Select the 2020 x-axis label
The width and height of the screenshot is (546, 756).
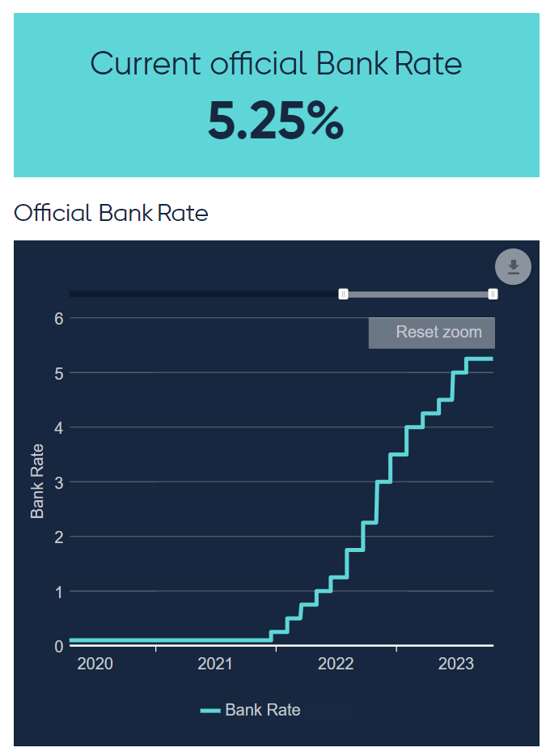click(95, 665)
